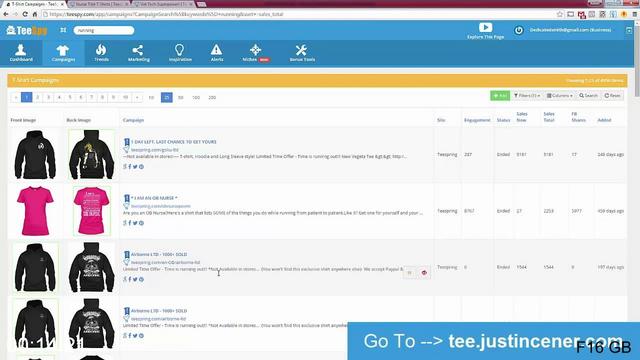640x360 pixels.
Task: View back image of pink OB nurse shirt
Action: [91, 211]
